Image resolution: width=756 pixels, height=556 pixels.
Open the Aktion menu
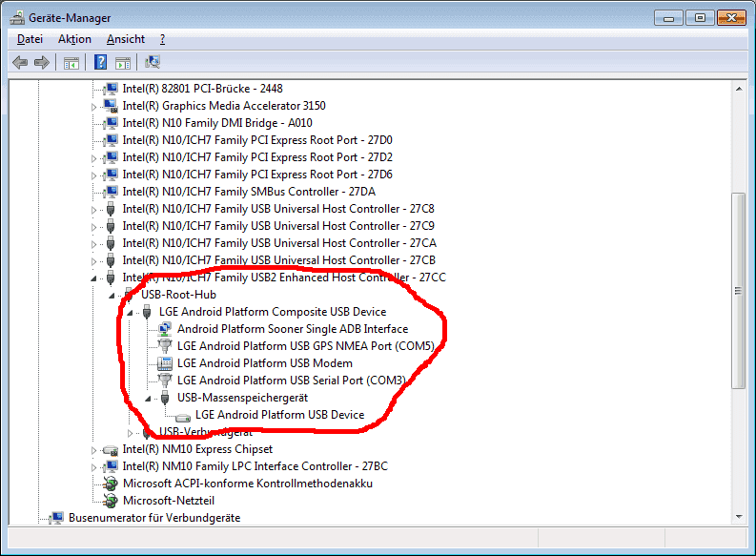click(74, 39)
